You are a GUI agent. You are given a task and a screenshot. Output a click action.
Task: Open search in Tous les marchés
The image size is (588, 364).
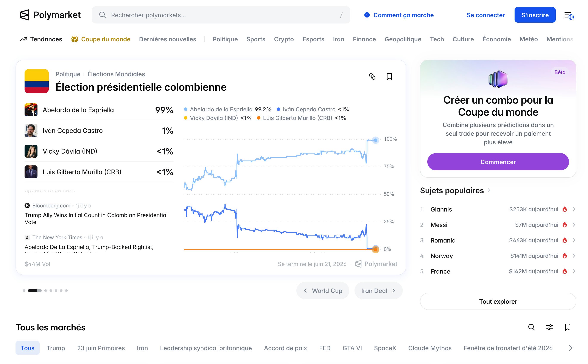click(531, 327)
